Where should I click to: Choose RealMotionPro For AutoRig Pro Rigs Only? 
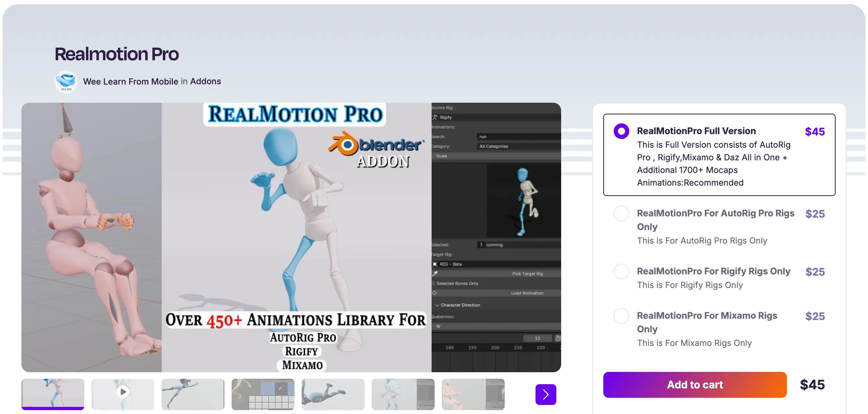coord(621,214)
